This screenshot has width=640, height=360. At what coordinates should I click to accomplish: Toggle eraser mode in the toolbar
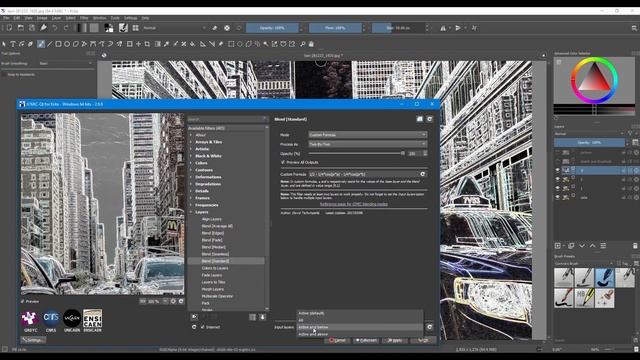(x=215, y=28)
